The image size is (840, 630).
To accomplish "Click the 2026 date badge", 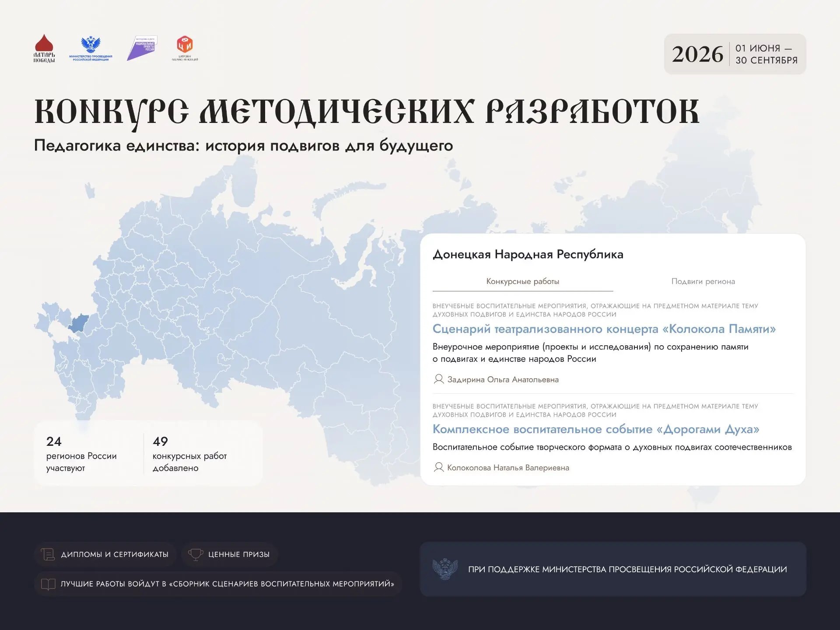I will [x=735, y=54].
